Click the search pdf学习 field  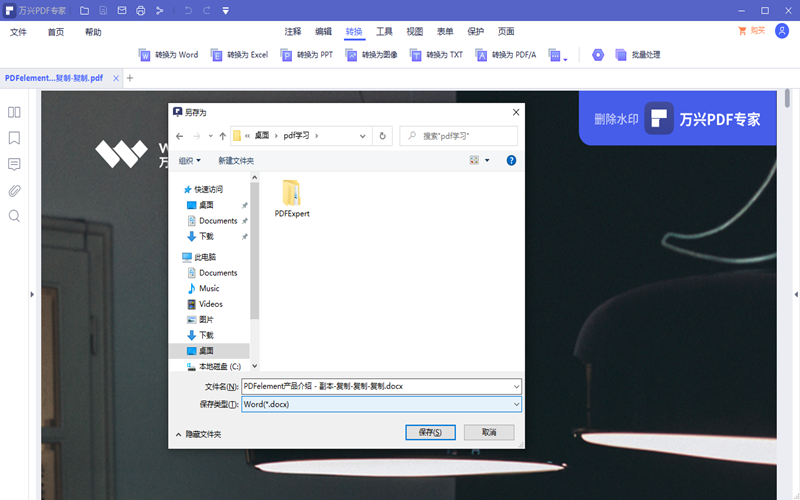click(x=458, y=136)
